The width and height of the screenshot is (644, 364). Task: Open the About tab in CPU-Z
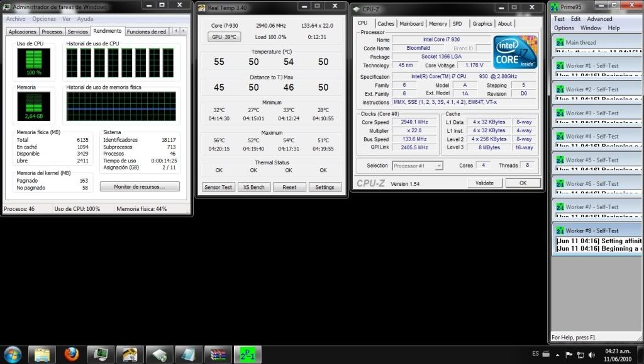pos(505,24)
